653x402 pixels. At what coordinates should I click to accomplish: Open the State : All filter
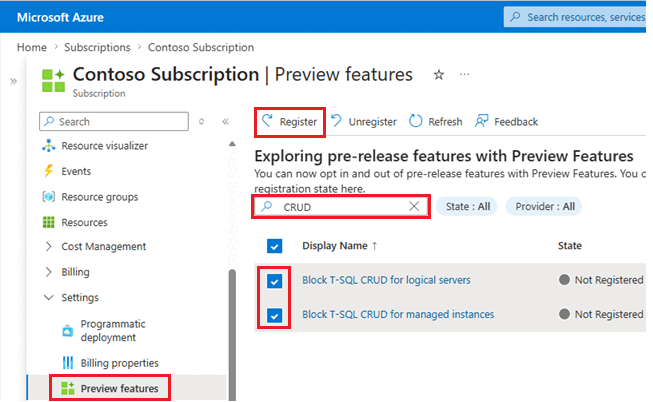click(467, 207)
